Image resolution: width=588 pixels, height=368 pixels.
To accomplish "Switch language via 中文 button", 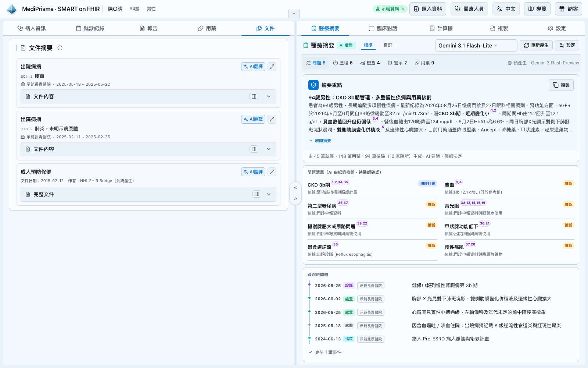I will [506, 9].
